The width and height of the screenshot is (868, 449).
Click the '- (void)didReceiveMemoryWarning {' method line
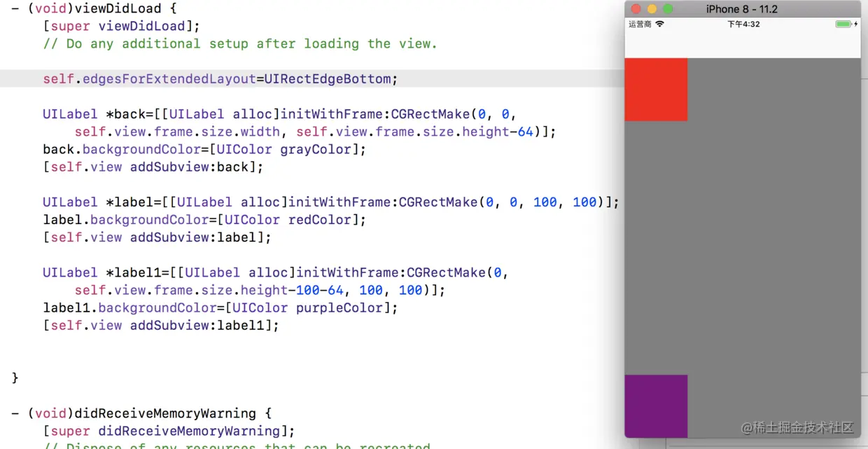click(141, 413)
